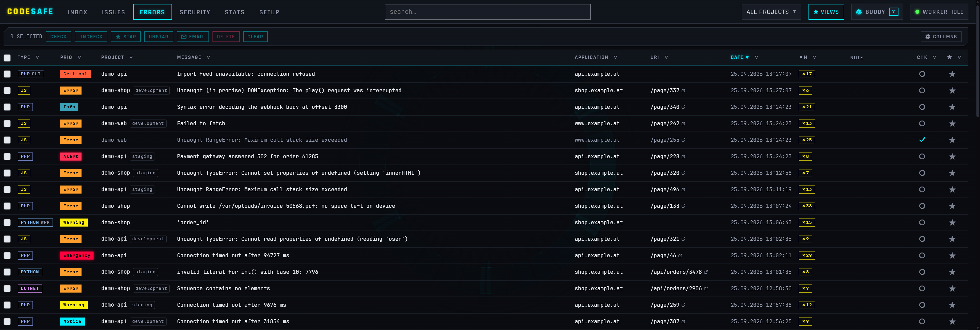Open external link icon next to /page/496
Image resolution: width=980 pixels, height=330 pixels.
(x=683, y=189)
